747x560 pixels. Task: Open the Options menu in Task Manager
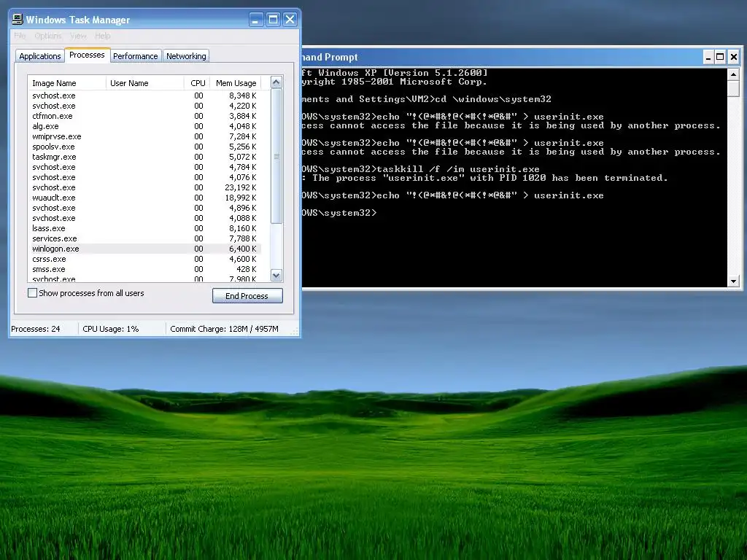(48, 36)
